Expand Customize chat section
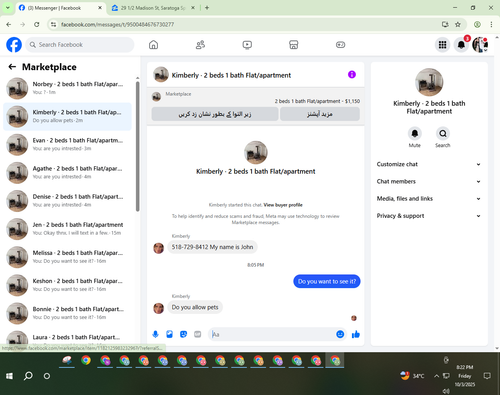500x395 pixels. 429,164
